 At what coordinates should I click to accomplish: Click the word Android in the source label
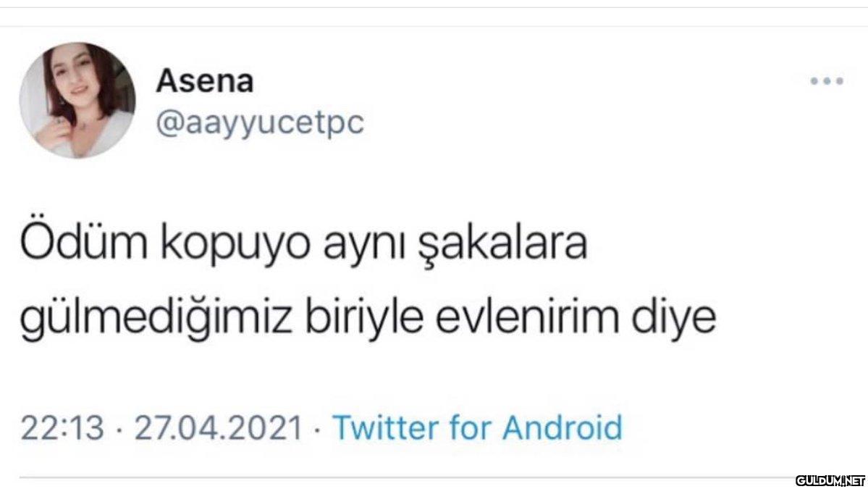(562, 427)
